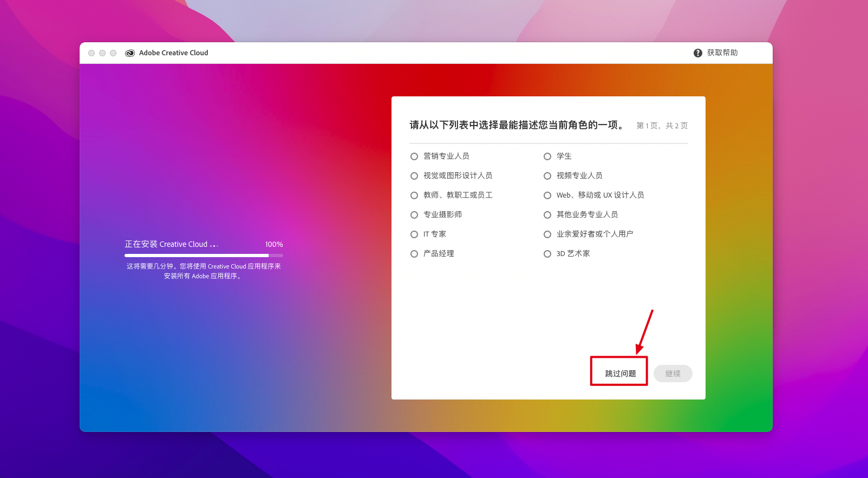
Task: Click the yellow minimize window button
Action: click(x=102, y=53)
